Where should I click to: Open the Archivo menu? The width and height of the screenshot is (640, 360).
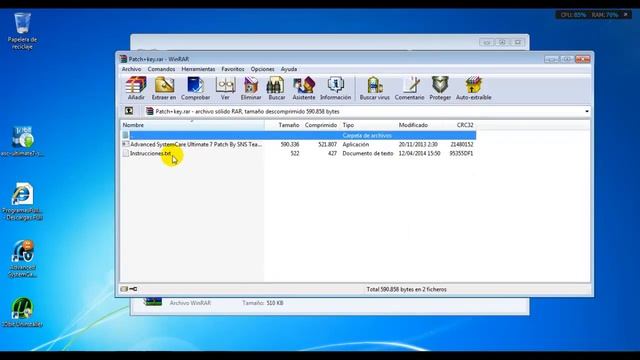(131, 69)
